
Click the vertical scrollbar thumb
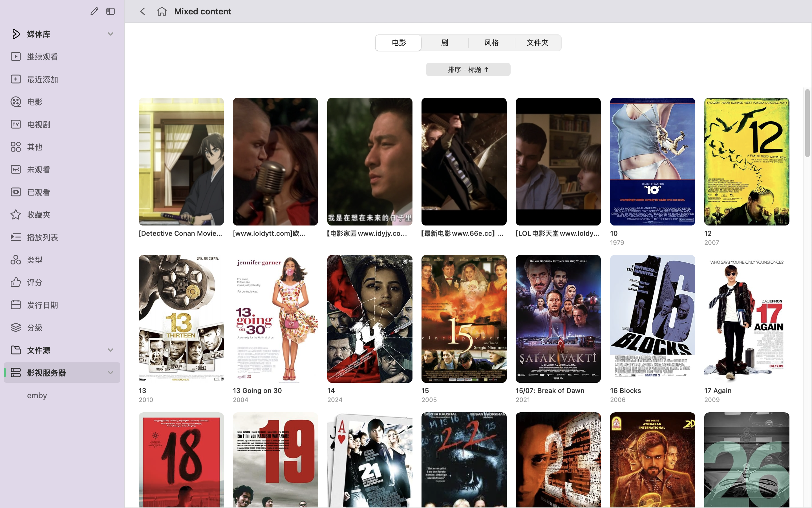[x=807, y=123]
